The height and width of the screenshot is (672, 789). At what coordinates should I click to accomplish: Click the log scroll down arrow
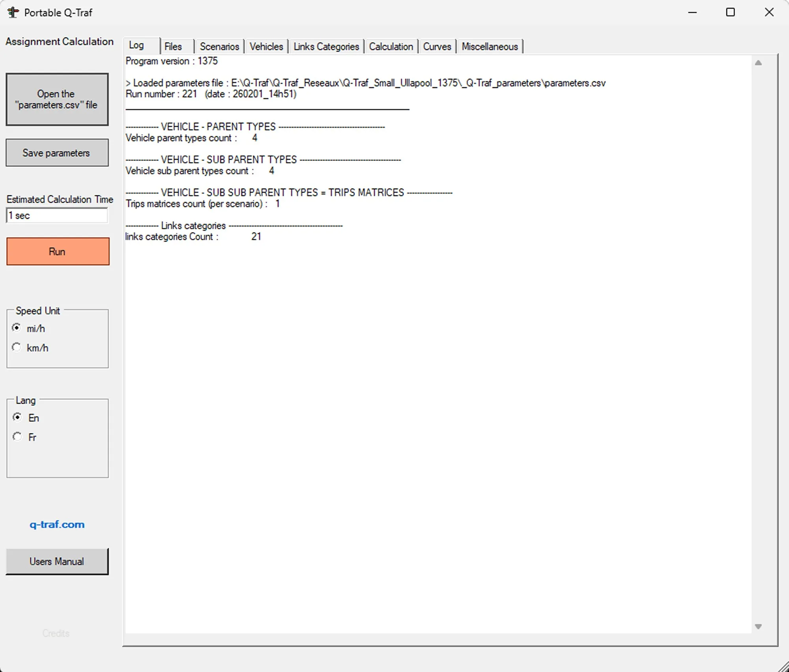(x=758, y=626)
